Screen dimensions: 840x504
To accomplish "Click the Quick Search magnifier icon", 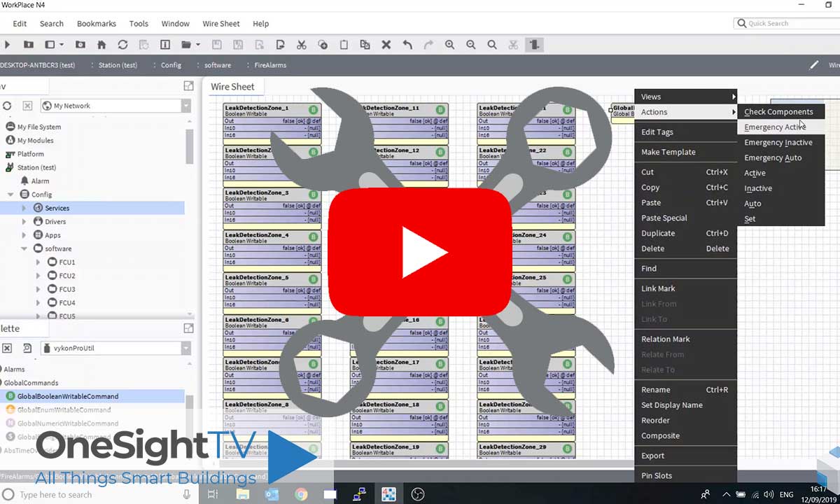I will 741,23.
